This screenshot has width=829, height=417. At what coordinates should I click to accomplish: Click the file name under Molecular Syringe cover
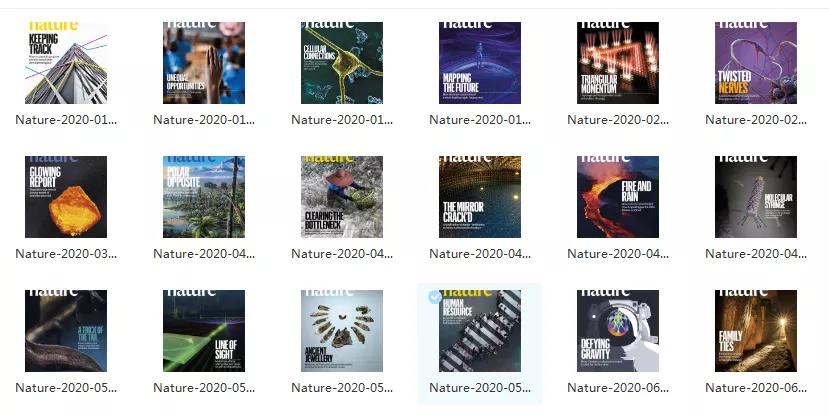[756, 254]
